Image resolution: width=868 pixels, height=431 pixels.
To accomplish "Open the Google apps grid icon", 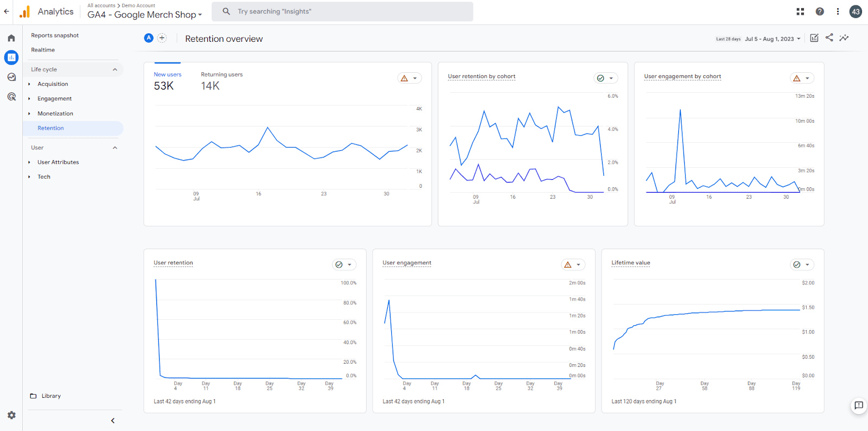I will (800, 11).
